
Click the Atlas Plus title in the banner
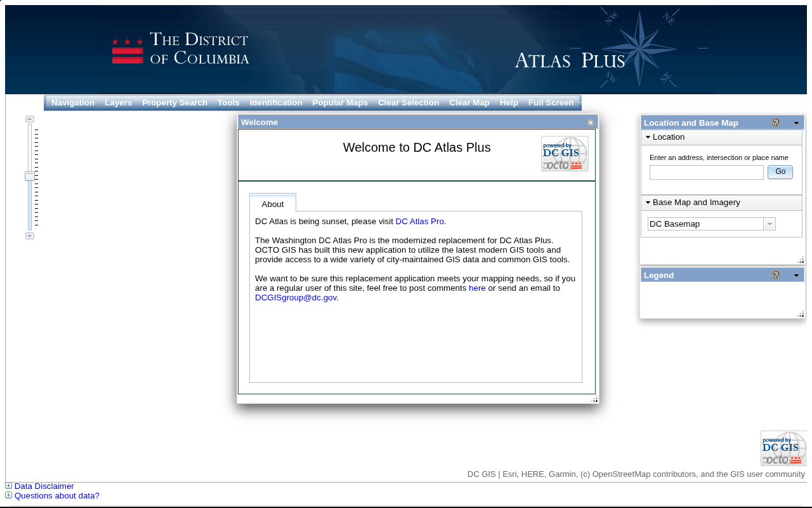click(x=570, y=60)
